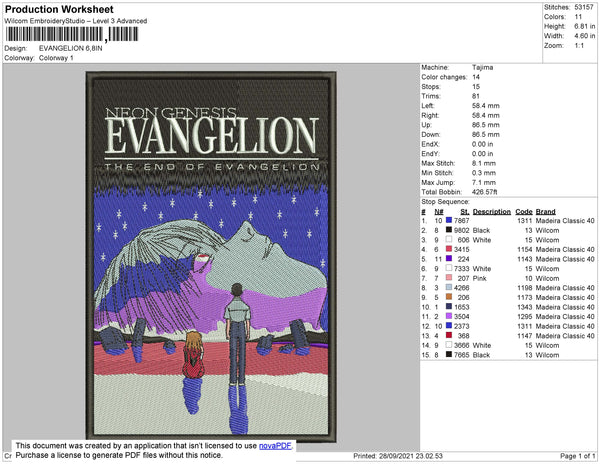
Task: Click the 'Brand' column header
Action: pyautogui.click(x=546, y=212)
